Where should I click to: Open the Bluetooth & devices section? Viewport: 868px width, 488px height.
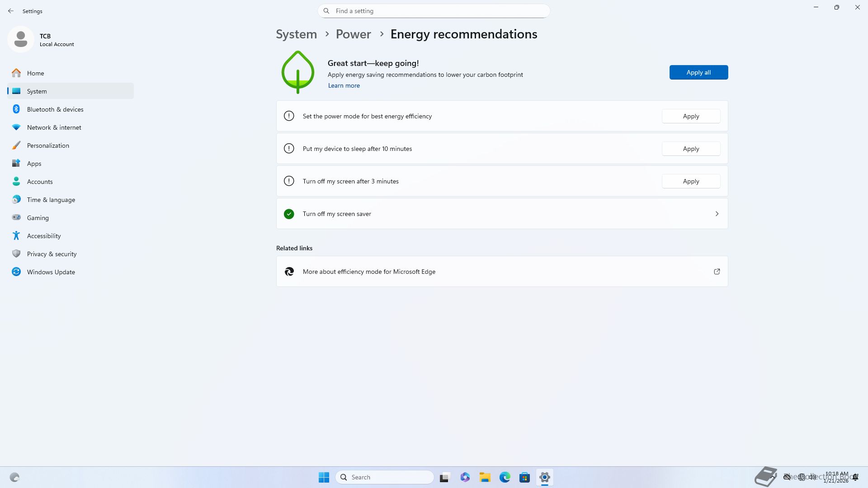[55, 109]
